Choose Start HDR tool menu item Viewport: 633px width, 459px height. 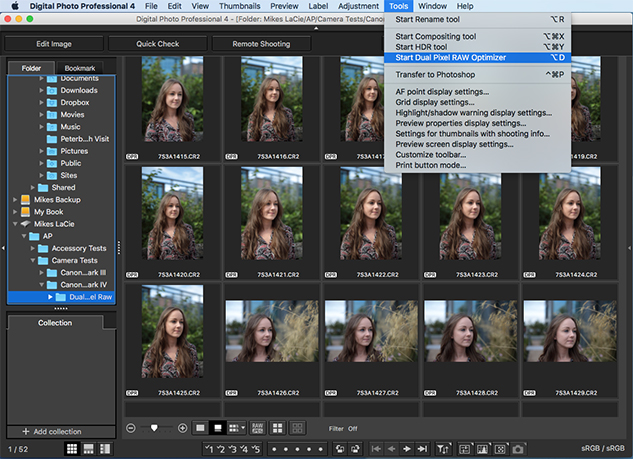pyautogui.click(x=478, y=47)
